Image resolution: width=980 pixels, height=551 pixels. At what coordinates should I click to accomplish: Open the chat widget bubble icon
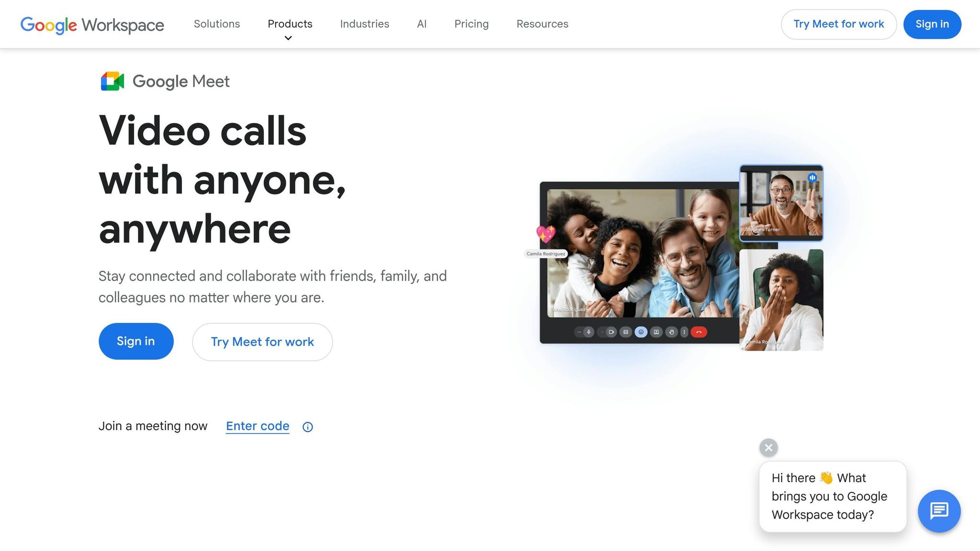pos(939,511)
